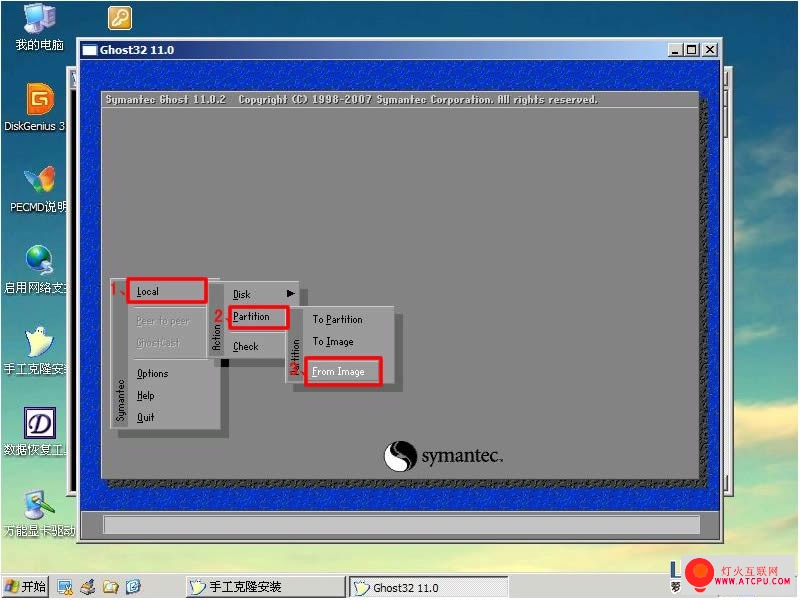Image resolution: width=800 pixels, height=600 pixels.
Task: Switch to Ghost32 11.0 taskbar button
Action: coord(429,587)
